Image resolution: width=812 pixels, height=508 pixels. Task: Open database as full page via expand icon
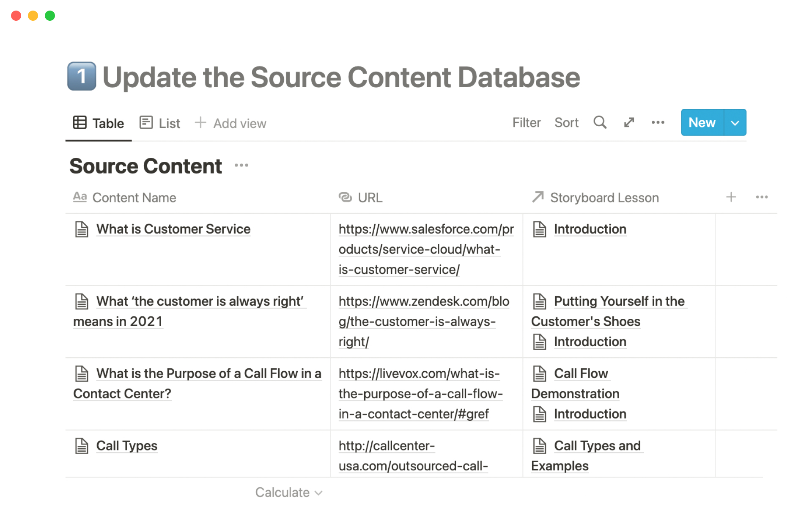(629, 122)
